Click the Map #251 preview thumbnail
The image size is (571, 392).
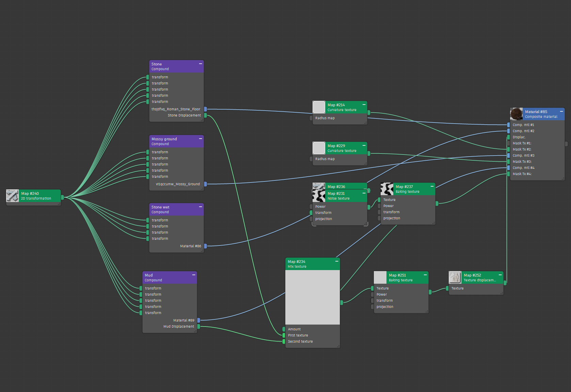point(380,278)
